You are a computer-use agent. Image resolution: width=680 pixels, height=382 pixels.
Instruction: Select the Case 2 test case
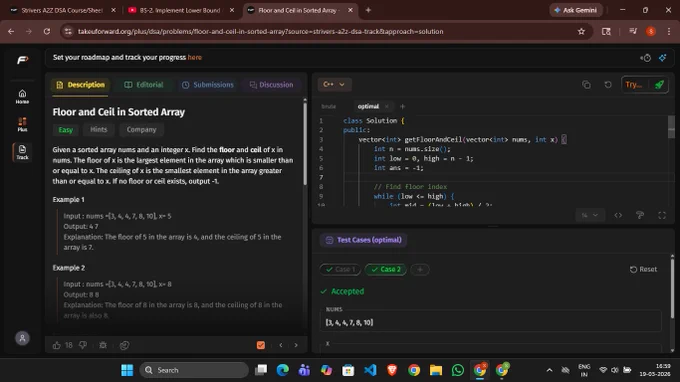coord(386,269)
